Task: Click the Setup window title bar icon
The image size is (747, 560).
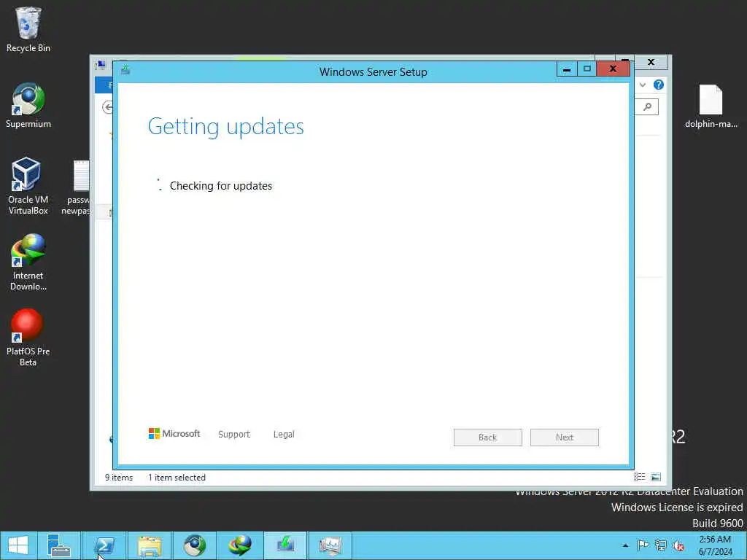Action: tap(125, 69)
